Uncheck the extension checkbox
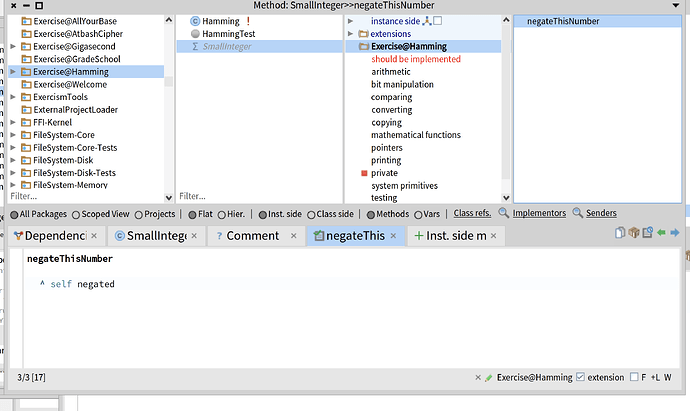 pyautogui.click(x=580, y=377)
